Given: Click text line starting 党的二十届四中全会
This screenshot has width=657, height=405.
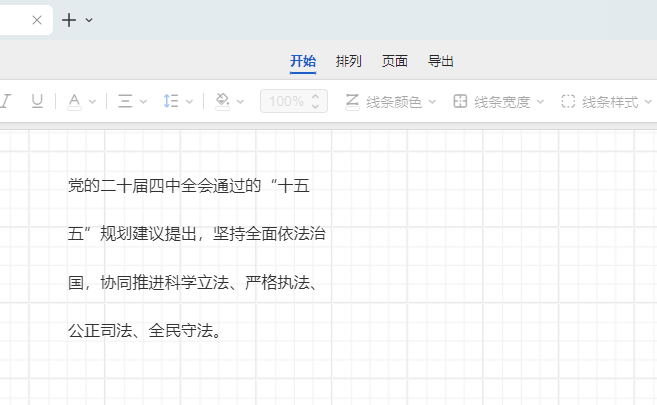Looking at the screenshot, I should (x=189, y=186).
